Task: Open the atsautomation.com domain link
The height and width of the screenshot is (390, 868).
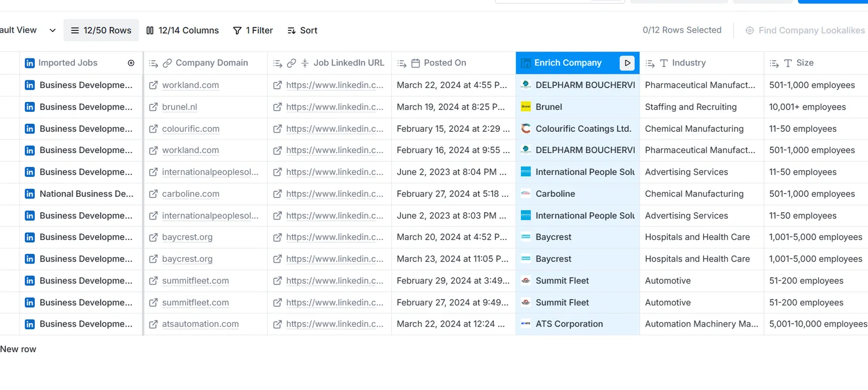Action: (x=200, y=324)
